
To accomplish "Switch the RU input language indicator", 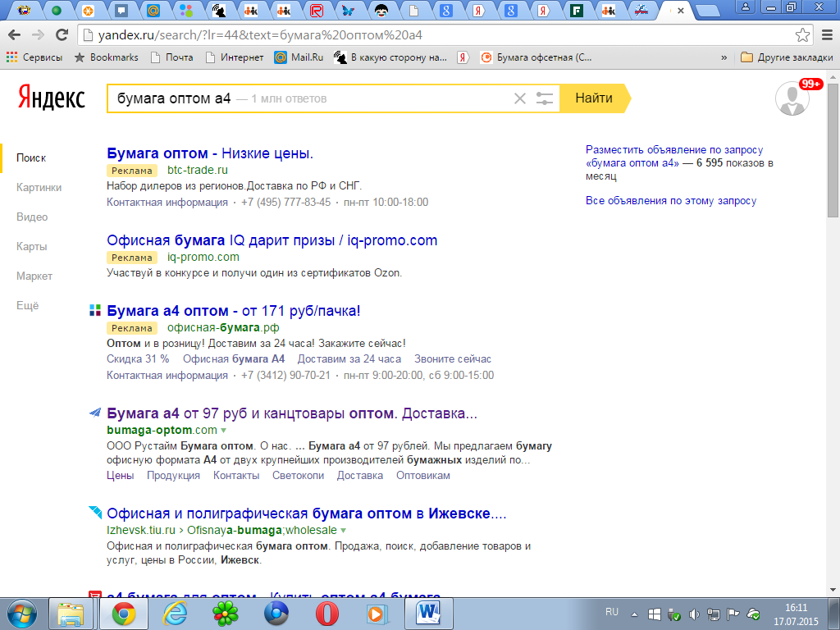I will [612, 612].
